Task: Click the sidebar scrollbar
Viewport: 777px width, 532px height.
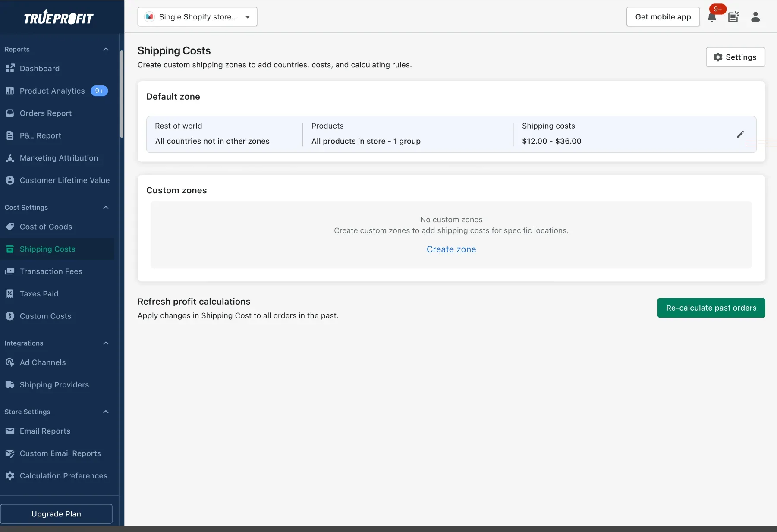Action: (x=122, y=94)
